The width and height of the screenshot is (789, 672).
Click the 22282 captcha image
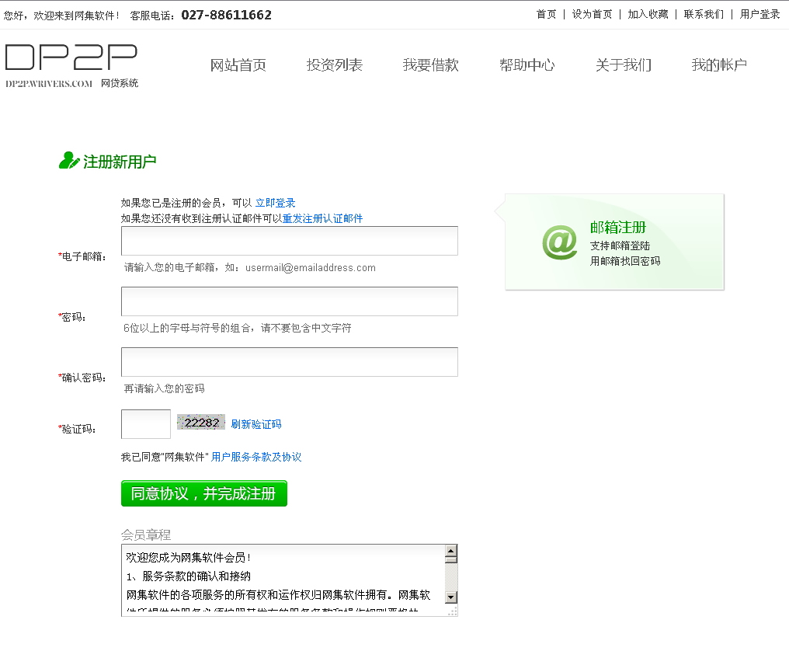201,423
